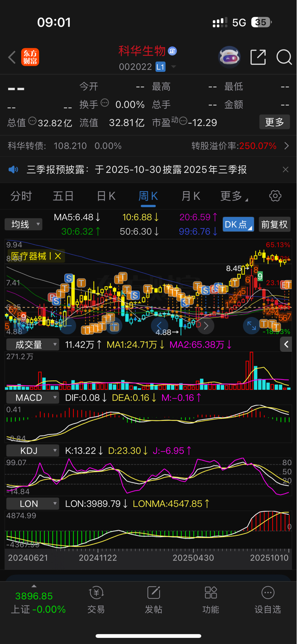This screenshot has width=297, height=644.
Task: Open the 上证 3896.85 index ticker
Action: [38, 602]
